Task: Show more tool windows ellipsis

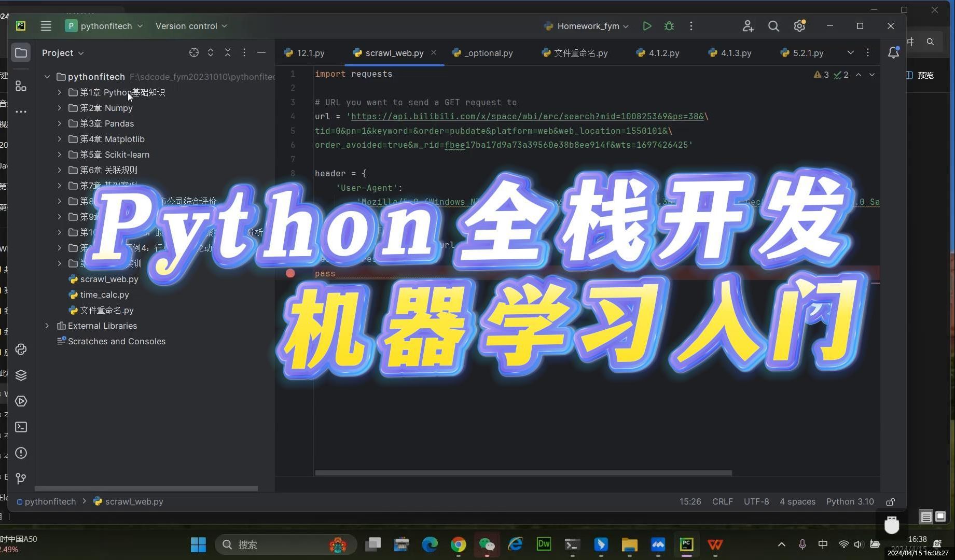Action: pos(21,111)
